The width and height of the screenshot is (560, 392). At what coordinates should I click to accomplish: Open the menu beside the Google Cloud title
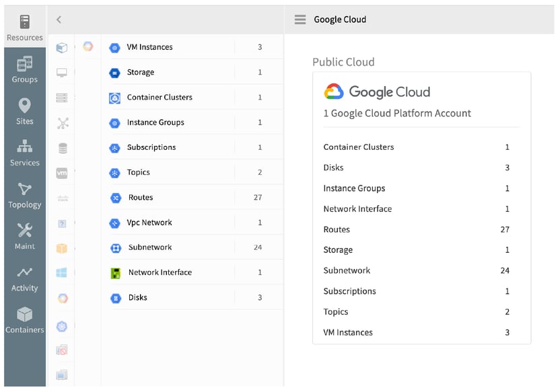tap(299, 19)
